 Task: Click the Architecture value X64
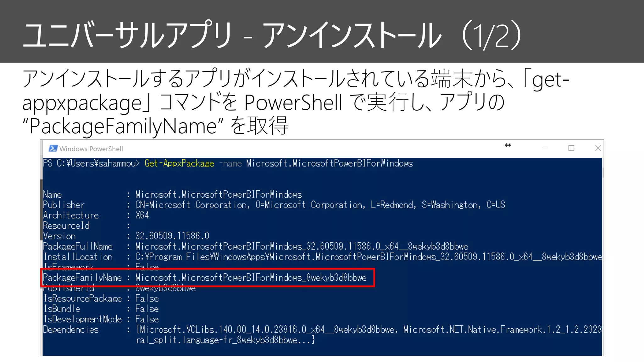point(142,215)
